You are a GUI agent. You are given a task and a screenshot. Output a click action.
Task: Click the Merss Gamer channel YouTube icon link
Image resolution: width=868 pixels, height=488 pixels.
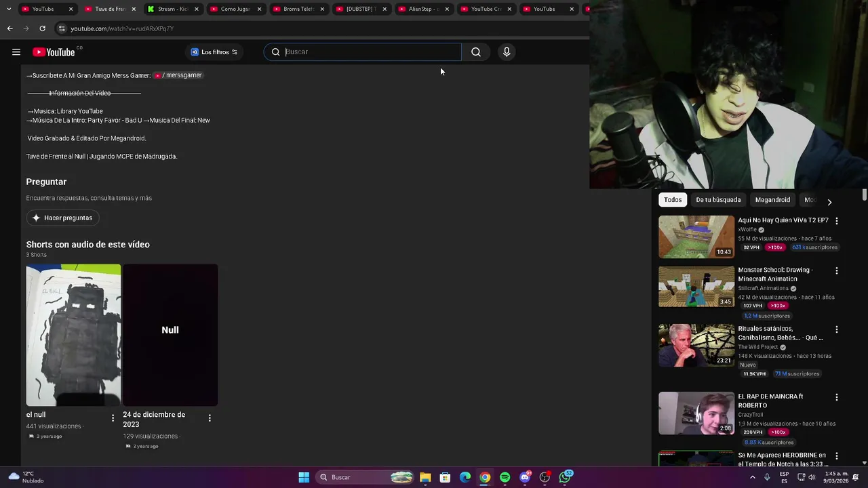(x=157, y=75)
